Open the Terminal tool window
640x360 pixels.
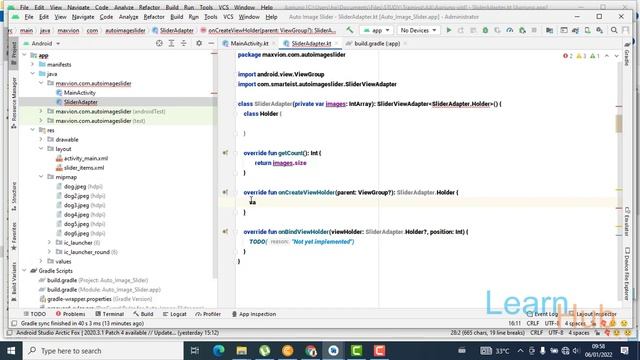click(x=109, y=314)
